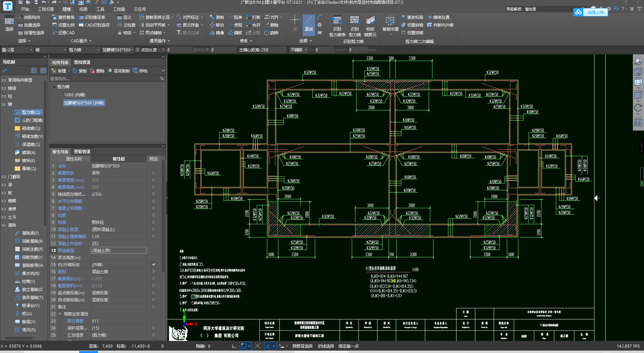Toggle 附加 checkbox for 材质 row
This screenshot has height=353, width=644.
pyautogui.click(x=154, y=222)
